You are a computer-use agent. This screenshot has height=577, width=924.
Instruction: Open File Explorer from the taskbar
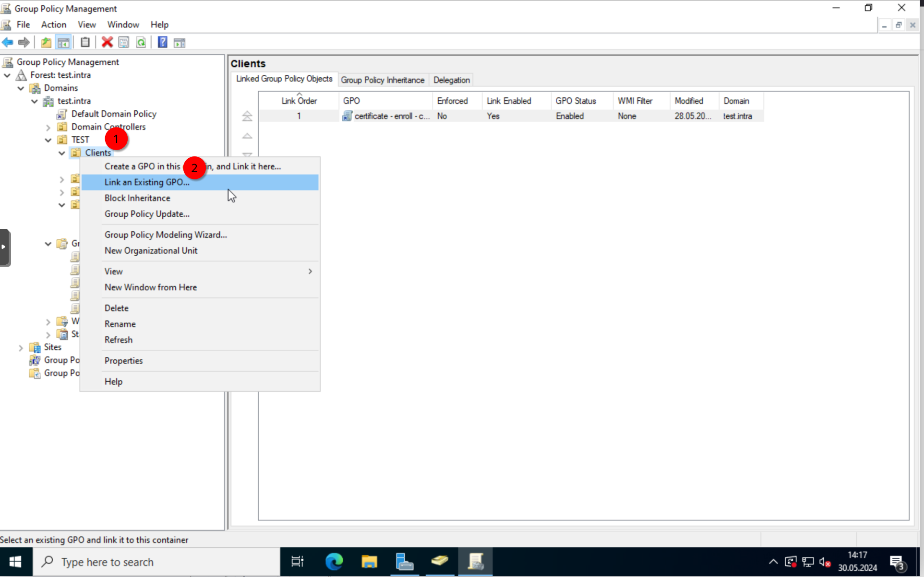[369, 562]
